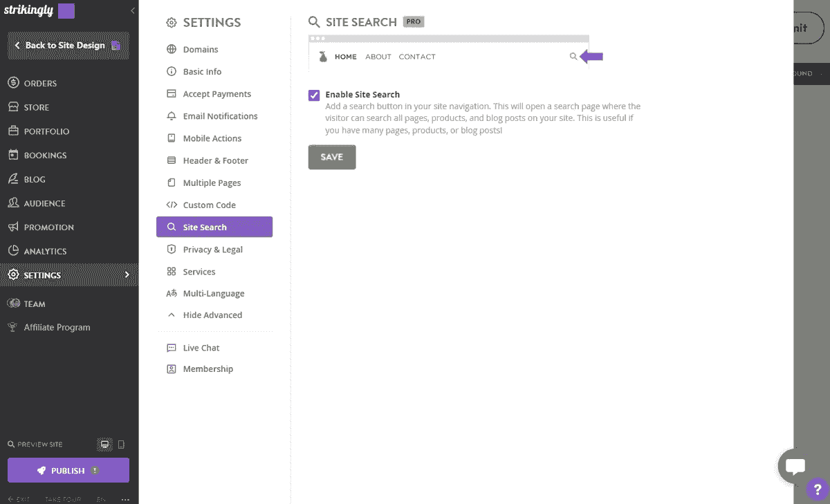Click the chevron on the Settings row
830x504 pixels.
tap(127, 274)
